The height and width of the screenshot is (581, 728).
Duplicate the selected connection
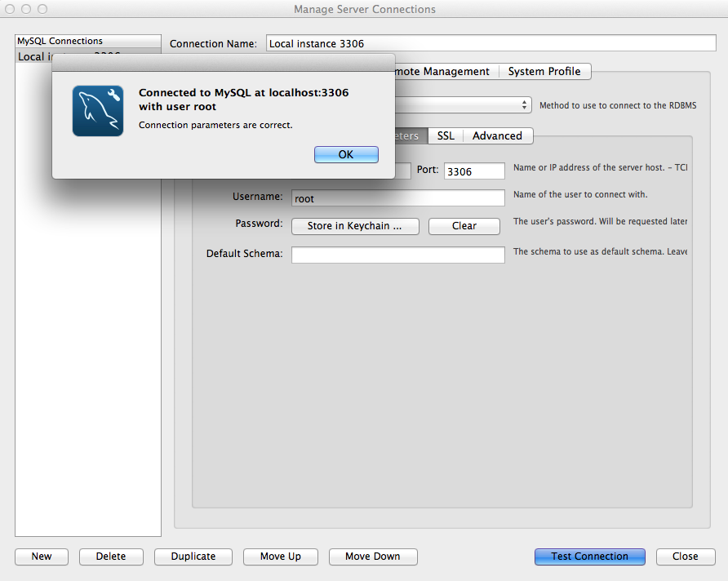coord(193,557)
